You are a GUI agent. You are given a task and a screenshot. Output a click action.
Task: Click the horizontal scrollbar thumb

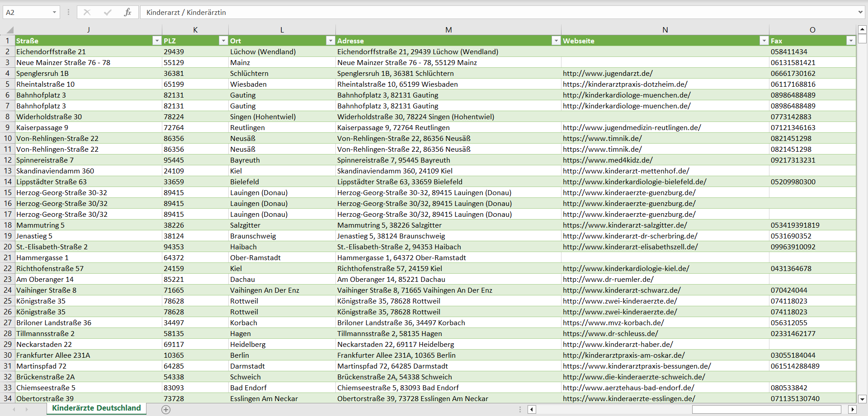tap(766, 410)
